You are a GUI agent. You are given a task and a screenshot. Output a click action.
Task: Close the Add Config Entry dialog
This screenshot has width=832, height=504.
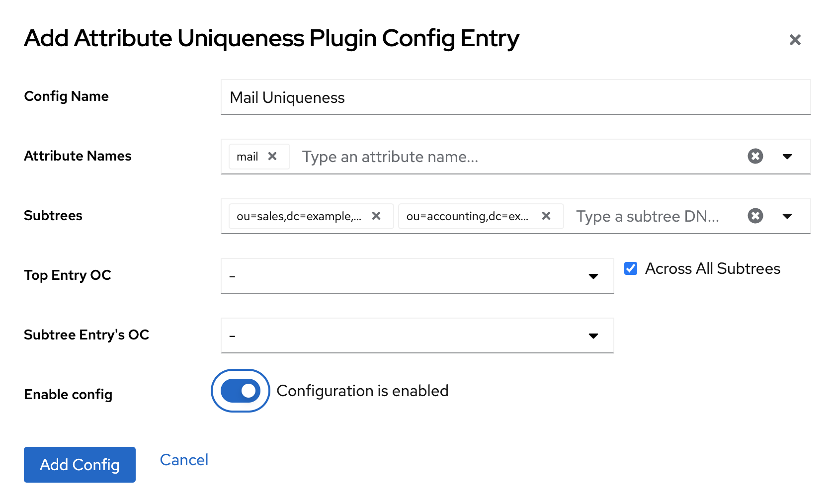[x=795, y=40]
